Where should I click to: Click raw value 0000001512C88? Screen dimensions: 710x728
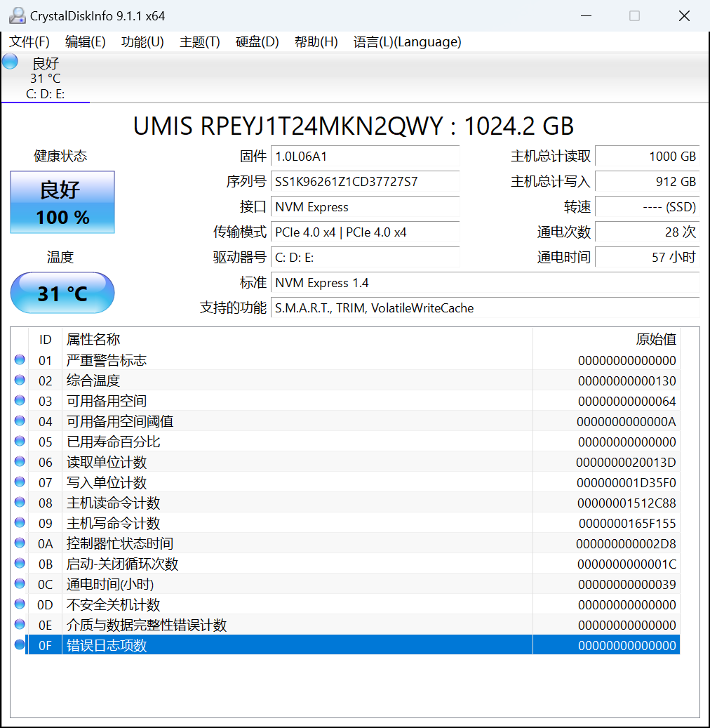[627, 503]
